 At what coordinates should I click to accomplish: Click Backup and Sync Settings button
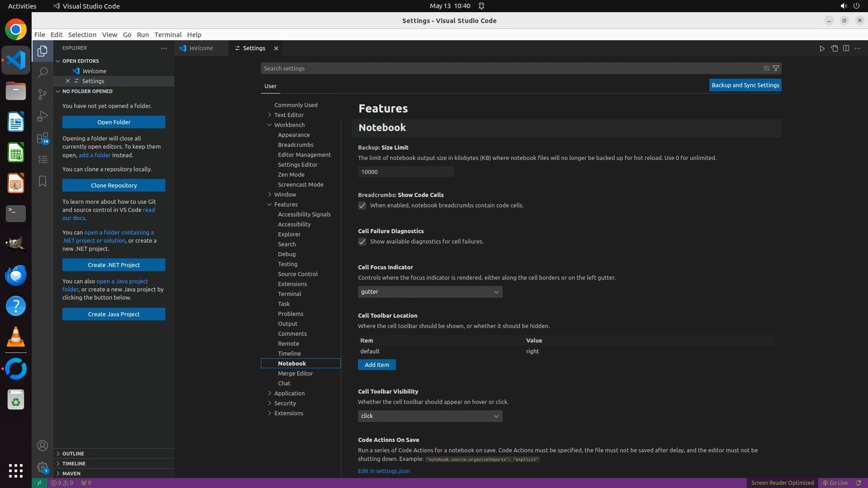(745, 85)
